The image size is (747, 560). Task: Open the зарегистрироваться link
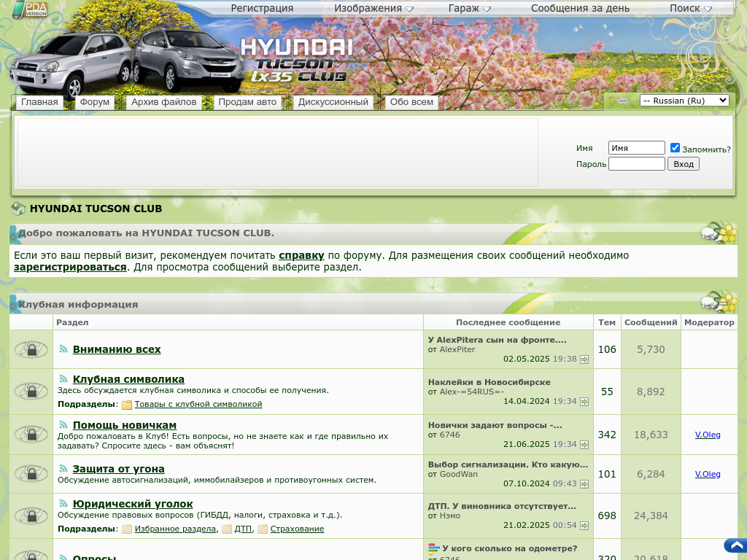tap(70, 267)
